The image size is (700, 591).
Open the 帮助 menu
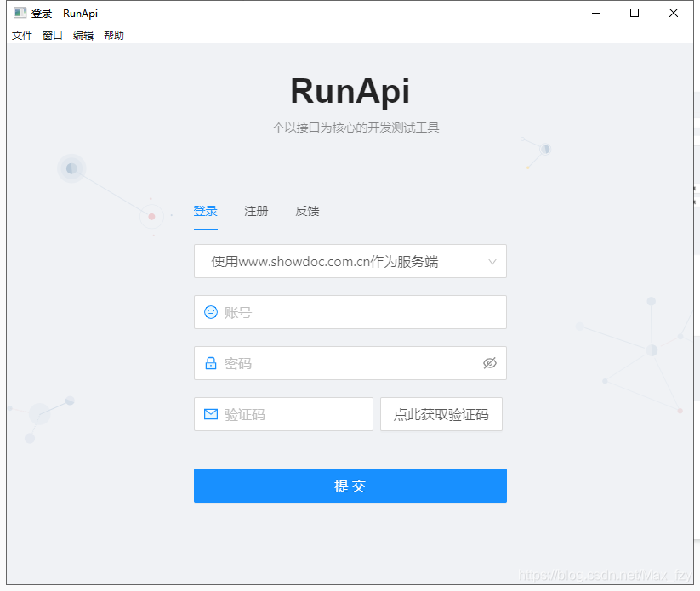(x=113, y=35)
